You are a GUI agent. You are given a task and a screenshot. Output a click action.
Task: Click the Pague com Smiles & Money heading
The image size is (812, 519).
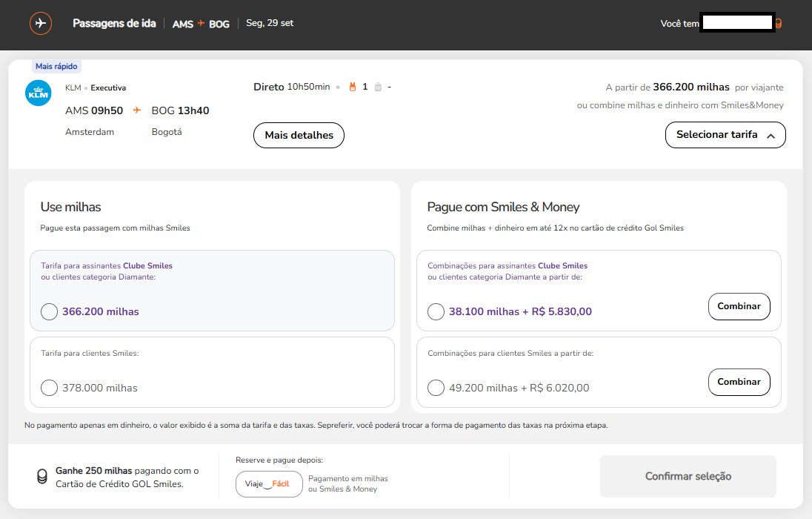[x=503, y=207]
